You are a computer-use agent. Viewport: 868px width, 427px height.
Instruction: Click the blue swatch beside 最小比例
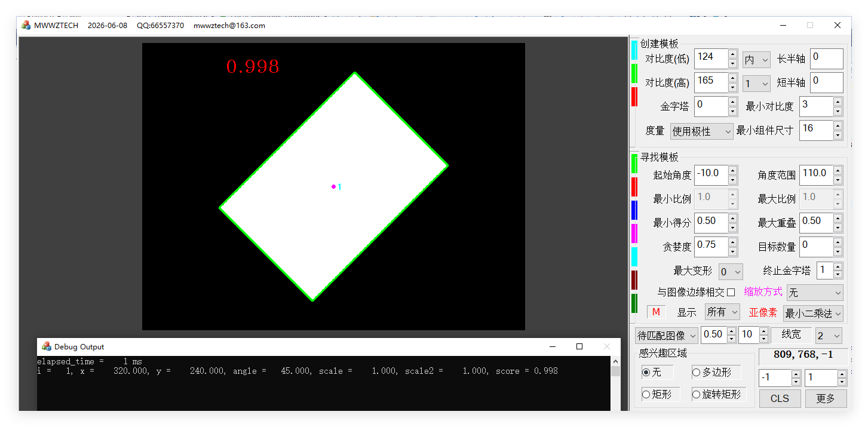634,210
